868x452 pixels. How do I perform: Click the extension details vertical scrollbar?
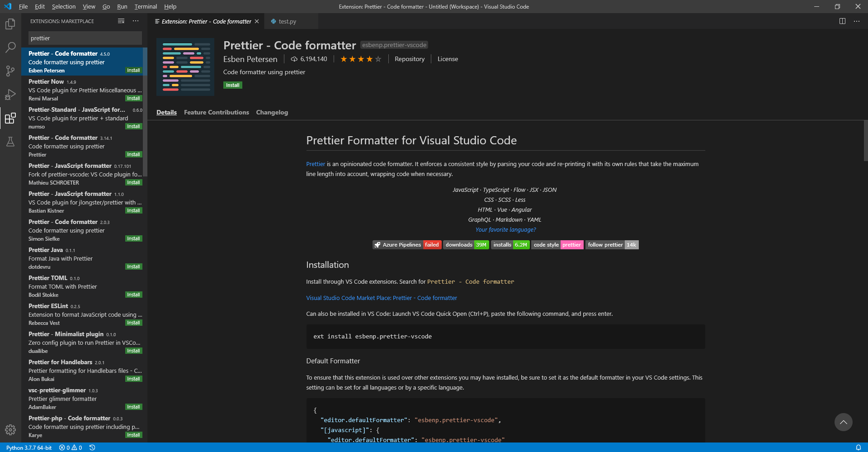(865, 140)
